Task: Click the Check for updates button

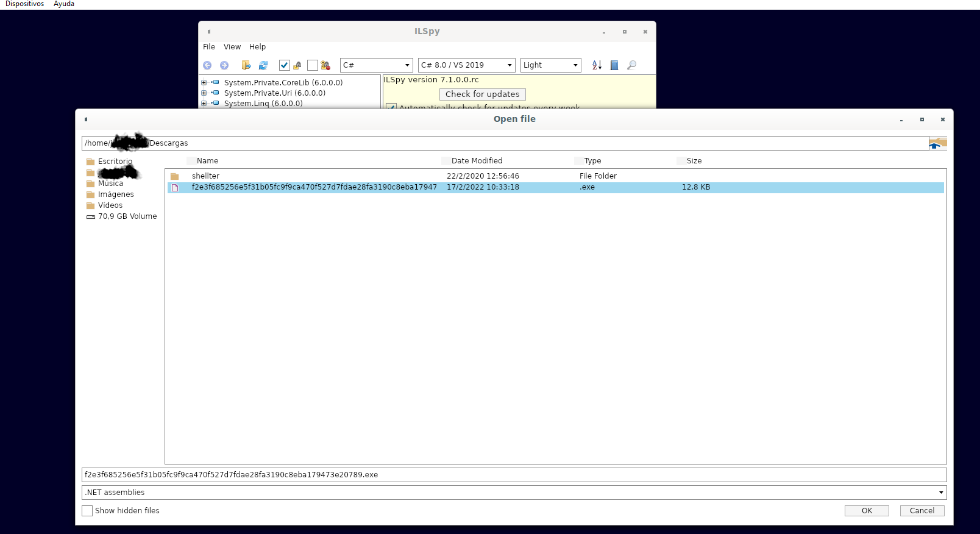Action: [482, 94]
